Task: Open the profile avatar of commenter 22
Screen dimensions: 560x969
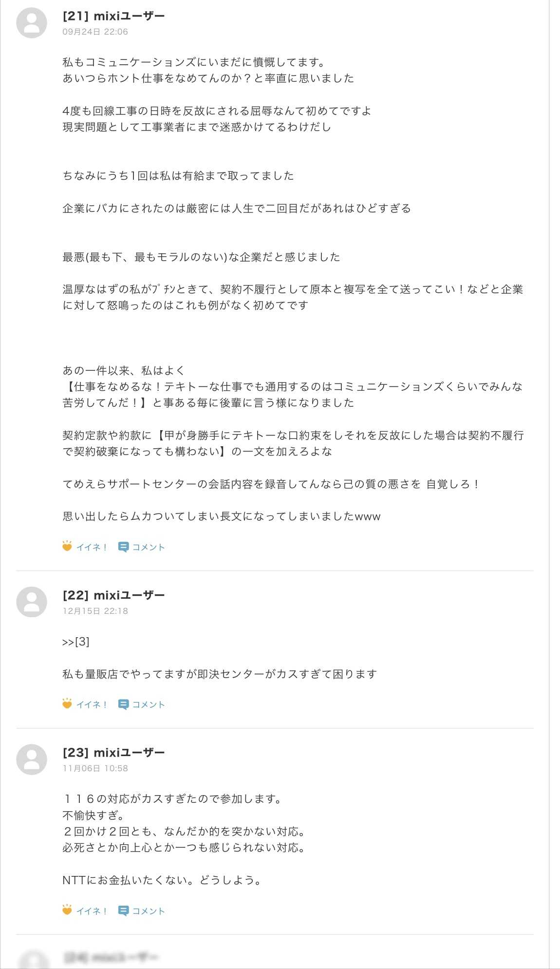Action: (32, 602)
